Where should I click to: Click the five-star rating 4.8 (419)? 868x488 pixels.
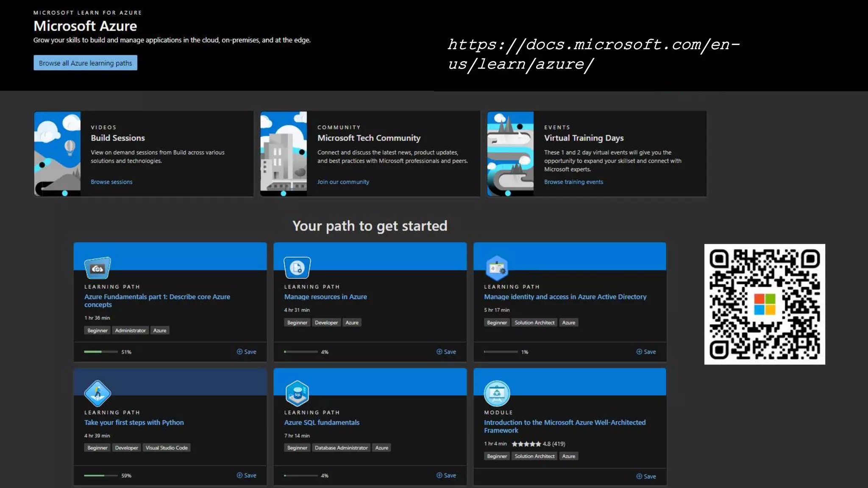[538, 444]
